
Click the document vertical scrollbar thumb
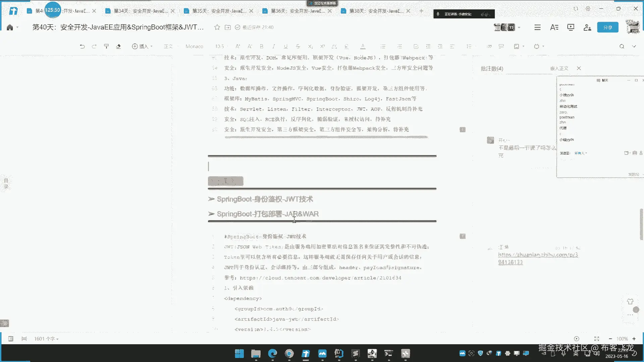(641, 224)
